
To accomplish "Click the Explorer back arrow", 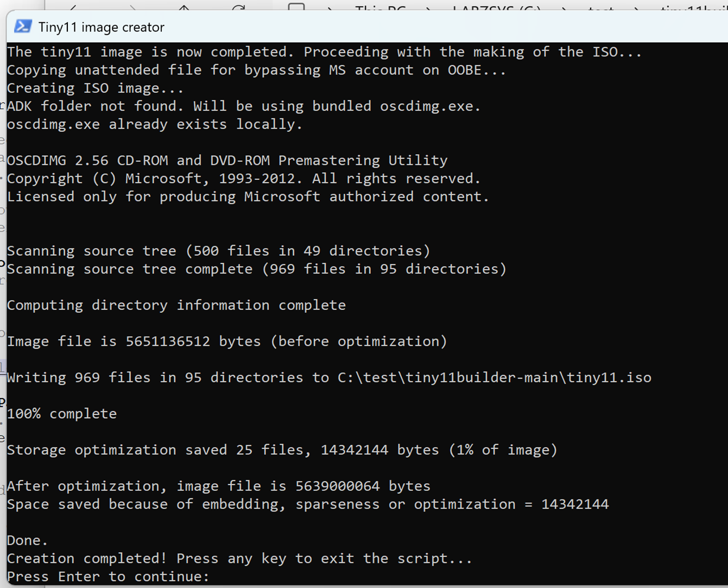I will (x=73, y=7).
